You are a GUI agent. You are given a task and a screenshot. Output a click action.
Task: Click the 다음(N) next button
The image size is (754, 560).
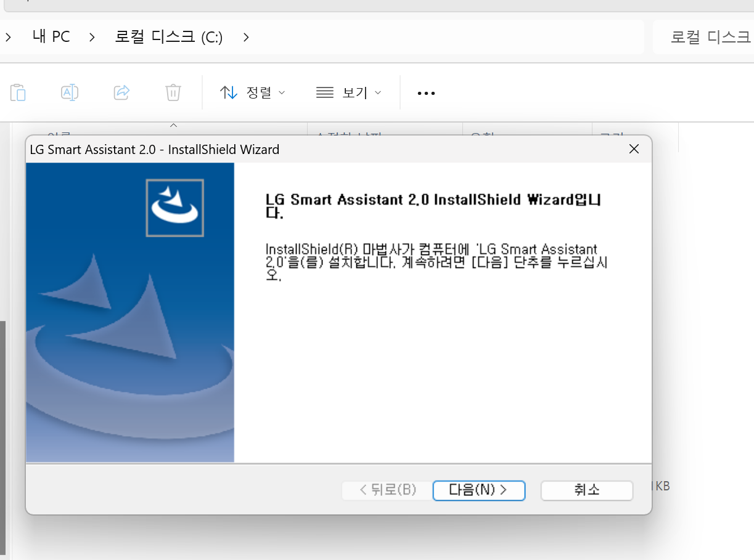(x=478, y=490)
